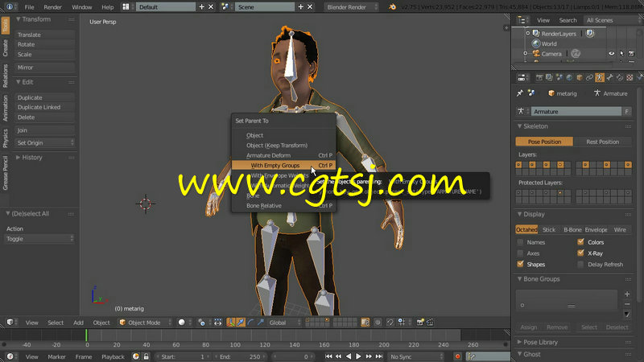Open the Object Constraints chain tab icon

[589, 77]
